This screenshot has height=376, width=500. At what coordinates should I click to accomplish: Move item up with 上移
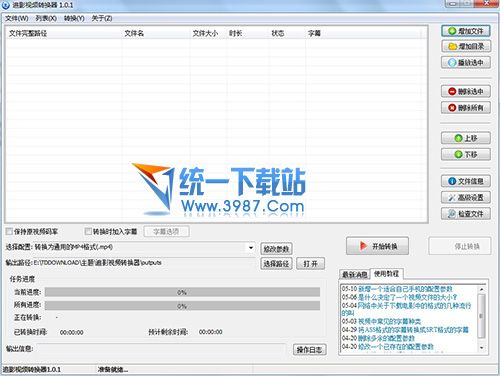pos(466,138)
